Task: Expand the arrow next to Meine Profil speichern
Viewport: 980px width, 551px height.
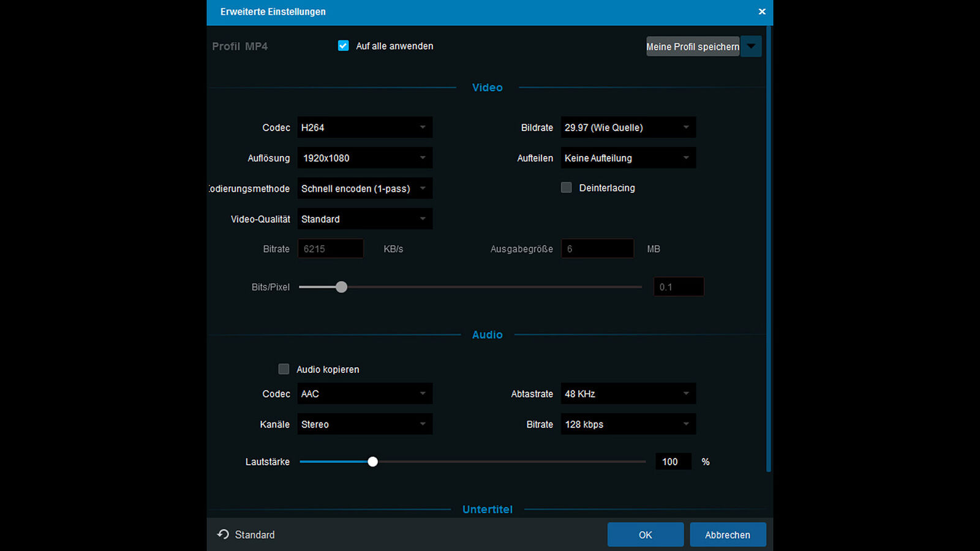Action: [751, 46]
